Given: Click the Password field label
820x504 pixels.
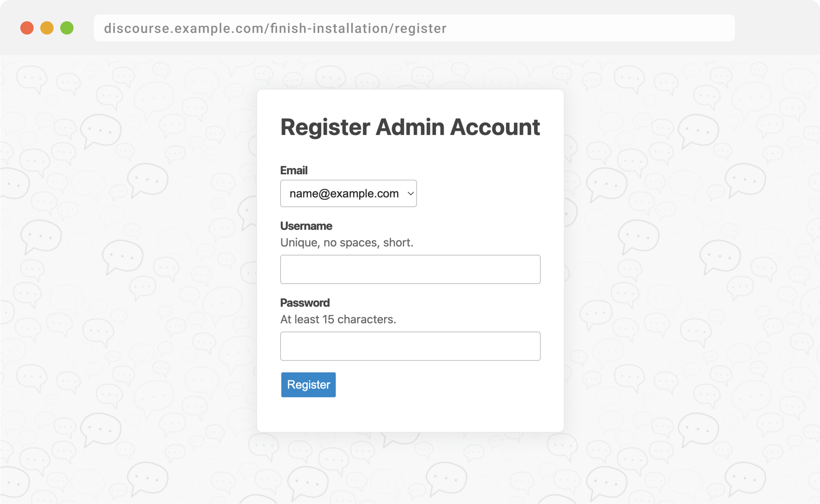Looking at the screenshot, I should click(305, 303).
